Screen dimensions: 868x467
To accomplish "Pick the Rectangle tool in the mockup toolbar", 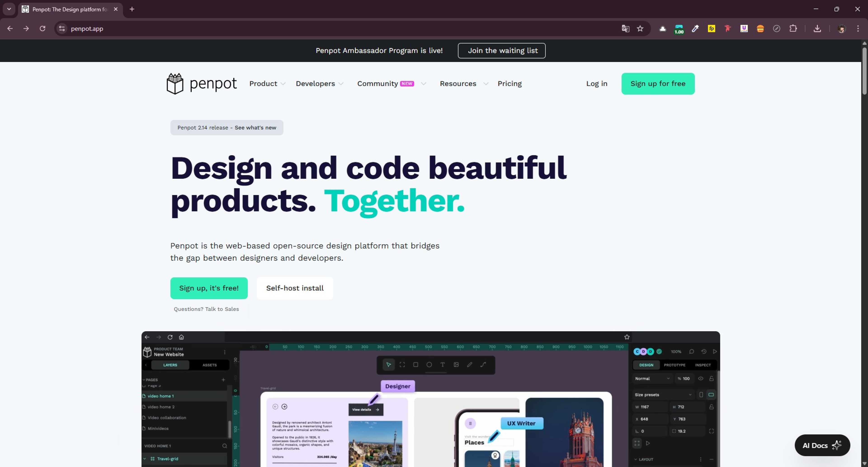I will 415,365.
